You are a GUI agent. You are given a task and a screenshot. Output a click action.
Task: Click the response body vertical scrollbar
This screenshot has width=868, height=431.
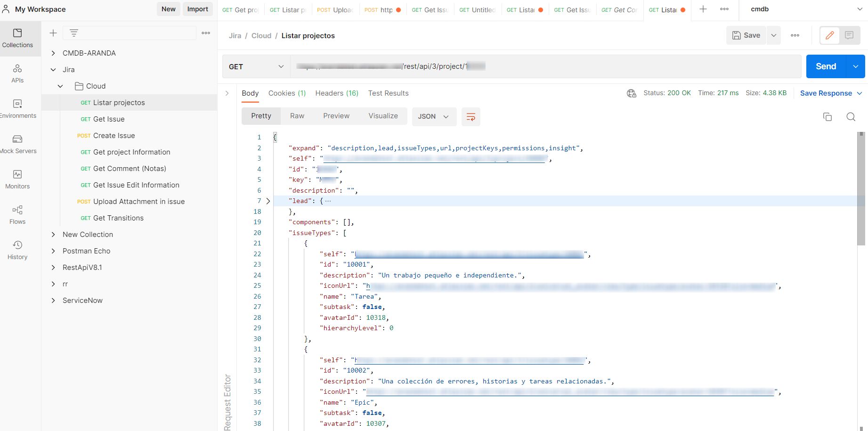(x=861, y=188)
